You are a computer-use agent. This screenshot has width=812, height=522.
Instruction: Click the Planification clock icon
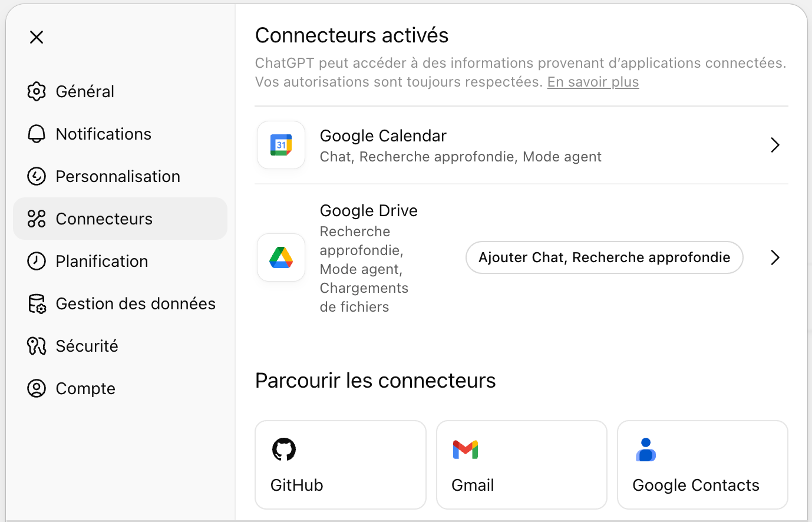[x=37, y=261]
